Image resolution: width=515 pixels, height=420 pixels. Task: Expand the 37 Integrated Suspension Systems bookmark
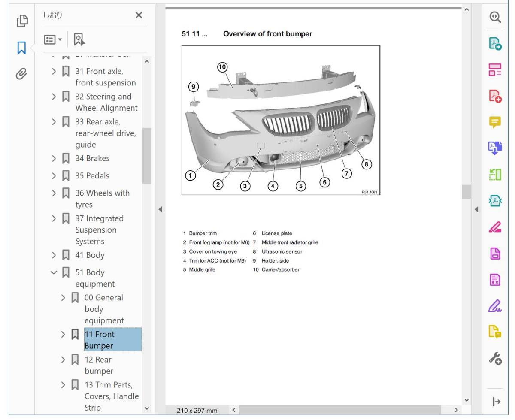(x=54, y=218)
